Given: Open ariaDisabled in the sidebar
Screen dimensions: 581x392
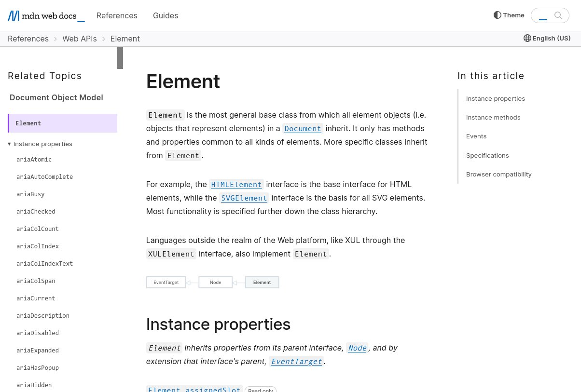Looking at the screenshot, I should 38,333.
